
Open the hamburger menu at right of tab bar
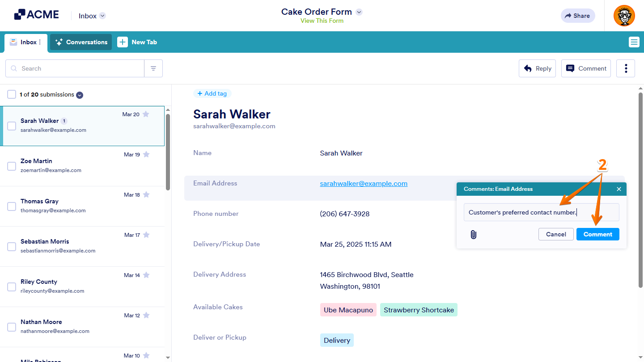(634, 42)
